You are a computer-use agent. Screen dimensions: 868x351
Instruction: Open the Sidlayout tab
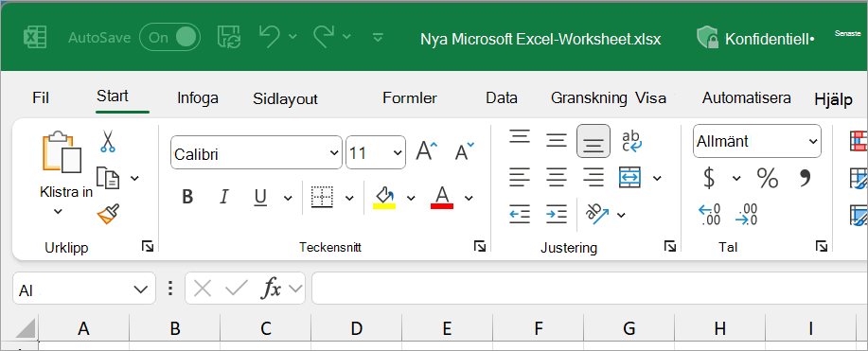pyautogui.click(x=285, y=99)
